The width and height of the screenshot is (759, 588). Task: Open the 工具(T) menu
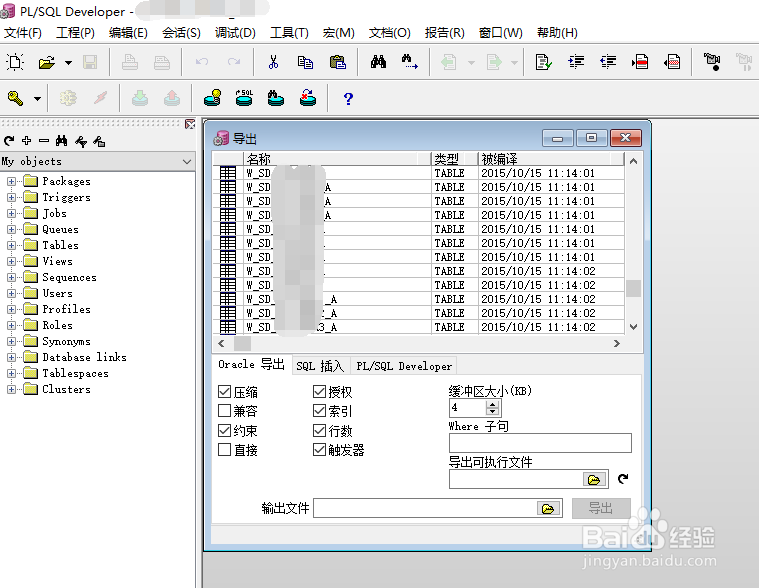(x=289, y=33)
